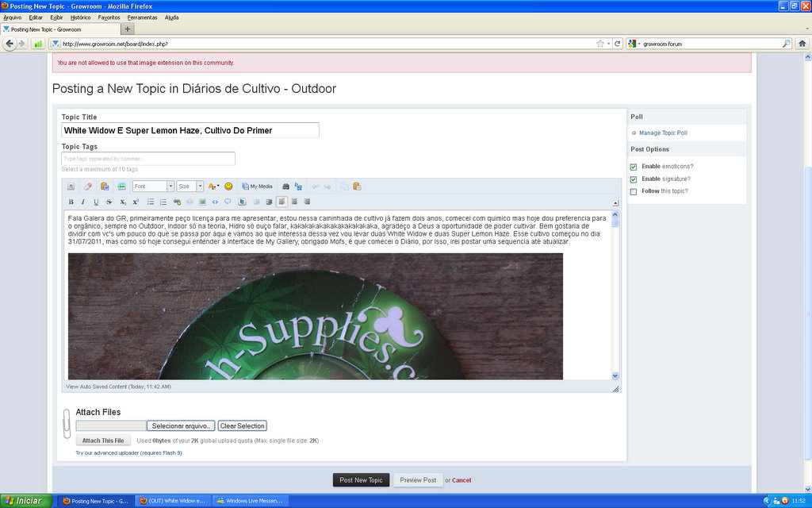The height and width of the screenshot is (508, 812).
Task: Check Follow this topic checkbox
Action: point(634,192)
